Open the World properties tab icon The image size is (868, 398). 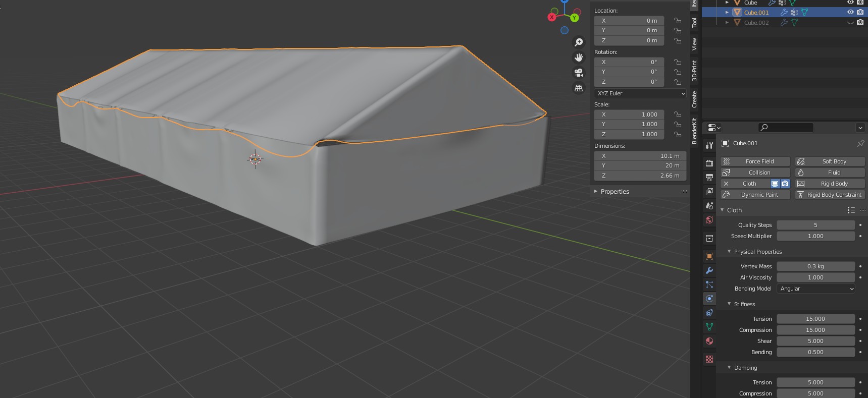[709, 220]
